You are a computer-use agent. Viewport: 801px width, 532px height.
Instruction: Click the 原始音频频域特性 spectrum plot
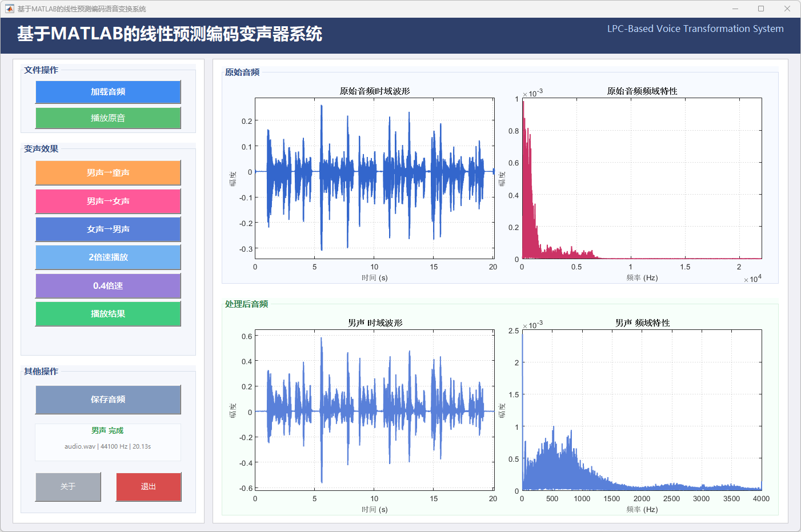[x=642, y=178]
